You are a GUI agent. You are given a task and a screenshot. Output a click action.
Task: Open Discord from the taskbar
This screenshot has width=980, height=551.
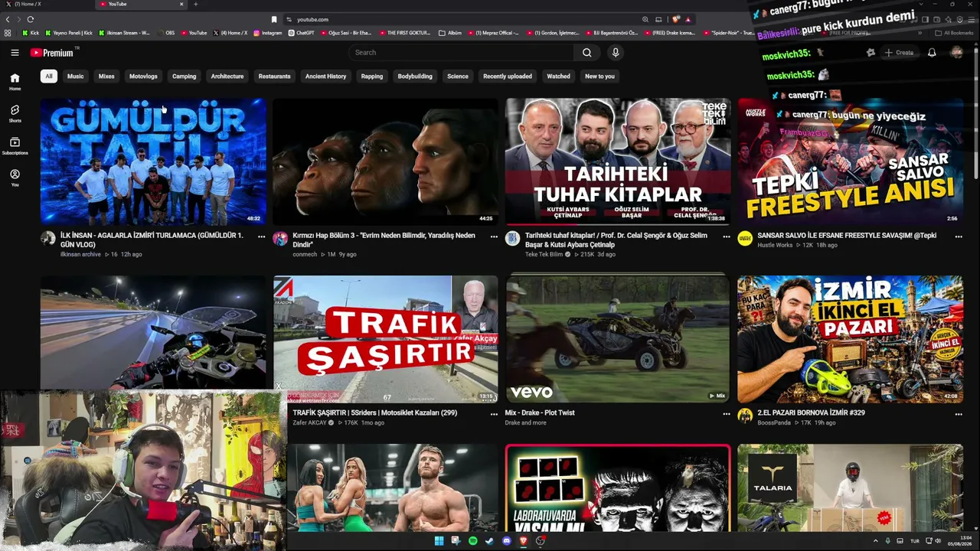click(506, 541)
